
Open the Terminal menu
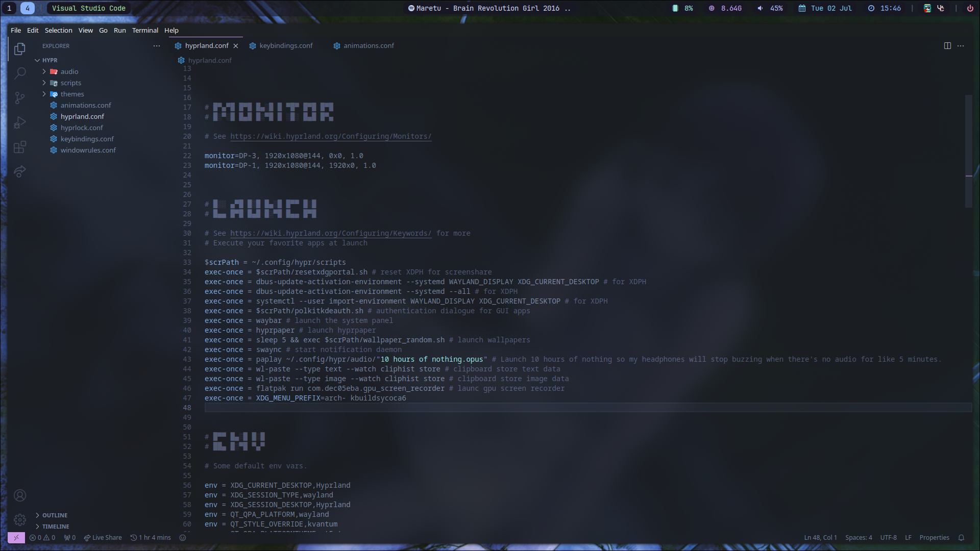pyautogui.click(x=145, y=31)
